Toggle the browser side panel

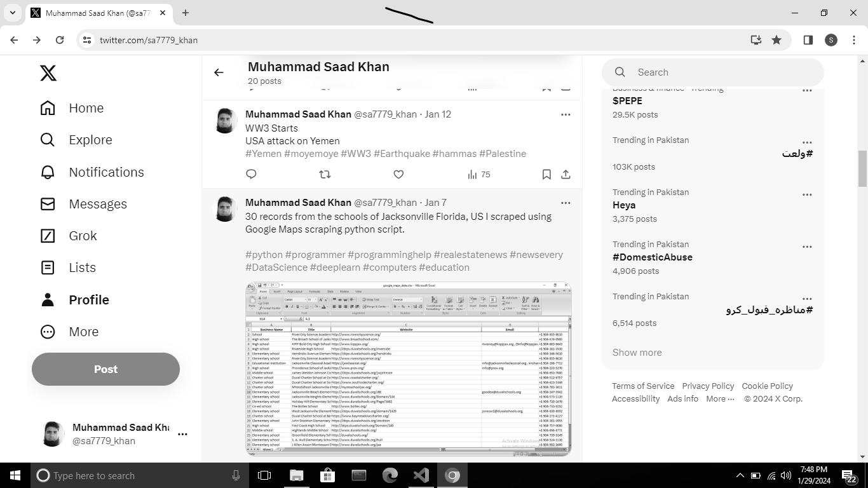pyautogui.click(x=808, y=40)
